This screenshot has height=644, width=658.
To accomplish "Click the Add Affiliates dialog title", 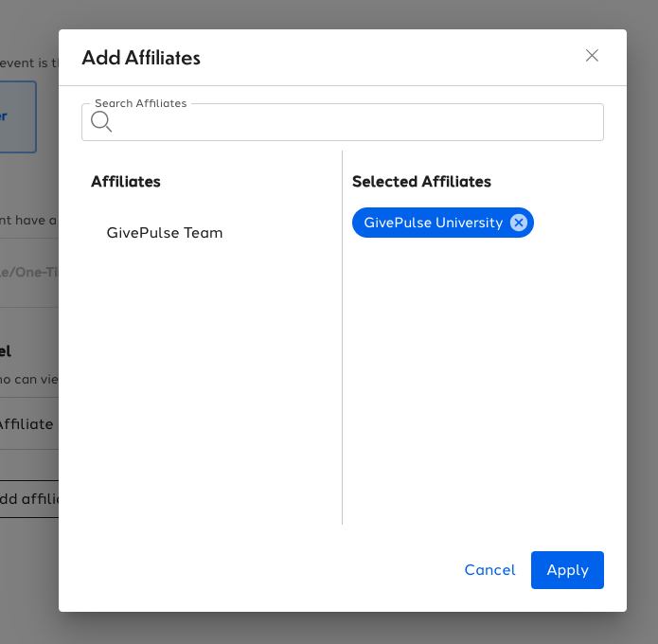I will 141,58.
